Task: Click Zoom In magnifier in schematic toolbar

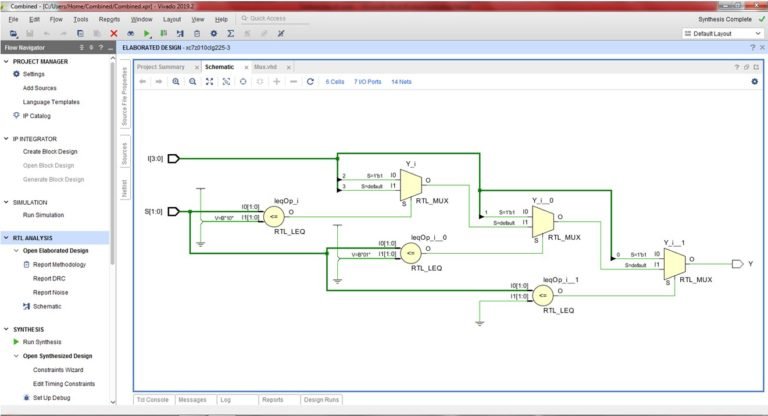Action: [176, 82]
